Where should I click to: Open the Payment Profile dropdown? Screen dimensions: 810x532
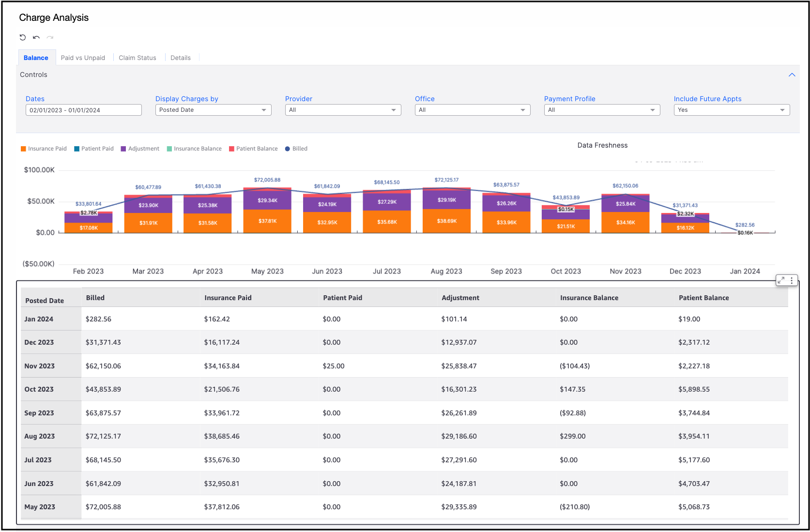(602, 110)
